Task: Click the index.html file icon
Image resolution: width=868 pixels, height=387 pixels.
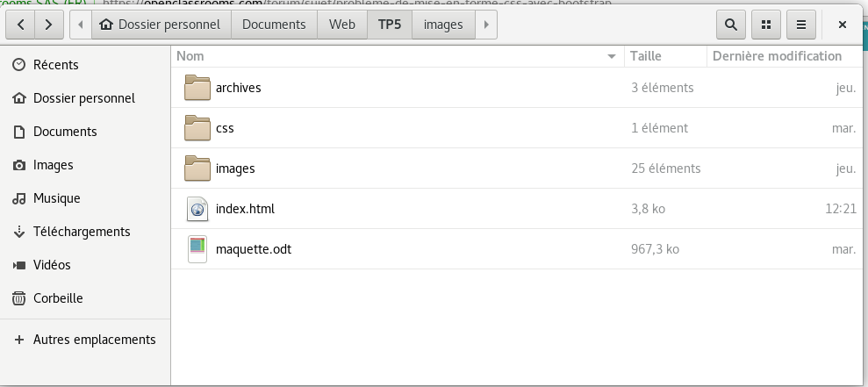Action: pos(197,209)
